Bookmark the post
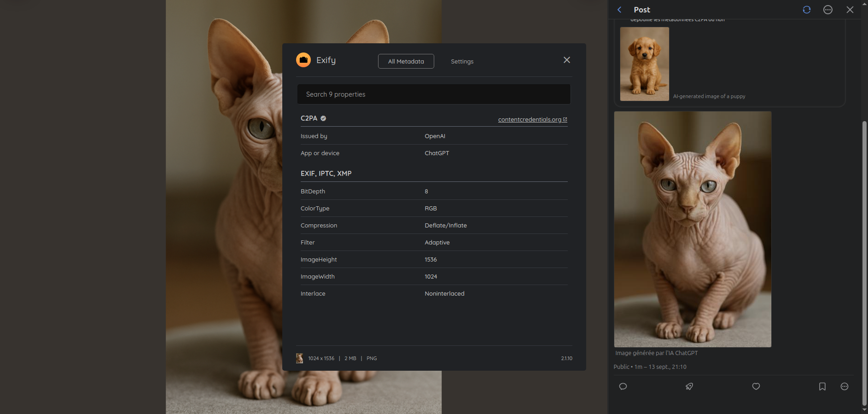This screenshot has height=414, width=868. click(822, 386)
